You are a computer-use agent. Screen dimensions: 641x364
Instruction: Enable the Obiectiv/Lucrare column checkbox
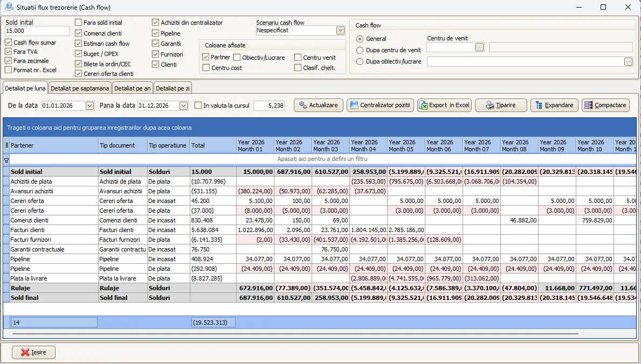coord(237,57)
